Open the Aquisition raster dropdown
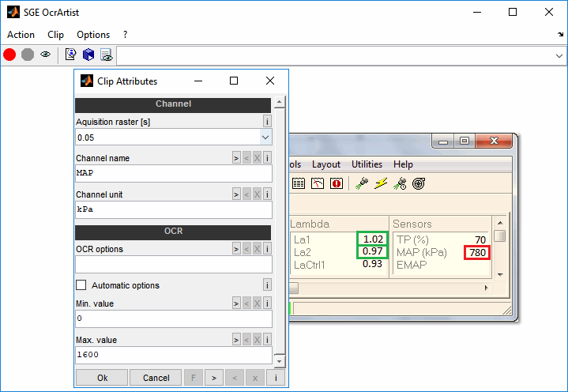The height and width of the screenshot is (392, 568). [265, 138]
